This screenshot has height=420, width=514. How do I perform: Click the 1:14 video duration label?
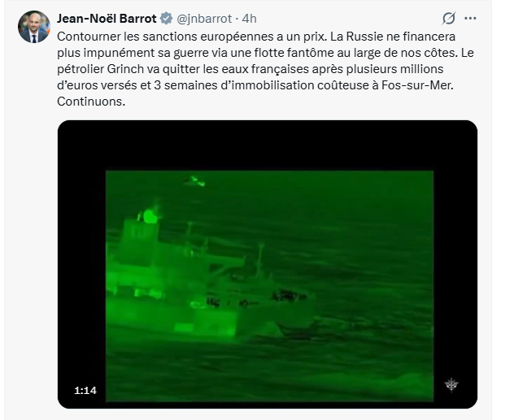pos(85,390)
